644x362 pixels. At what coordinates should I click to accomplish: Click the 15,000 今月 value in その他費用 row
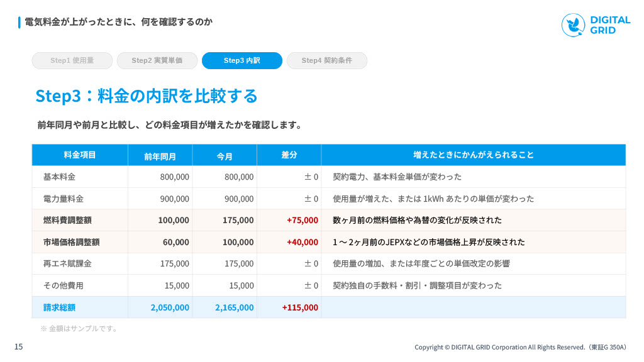(241, 285)
